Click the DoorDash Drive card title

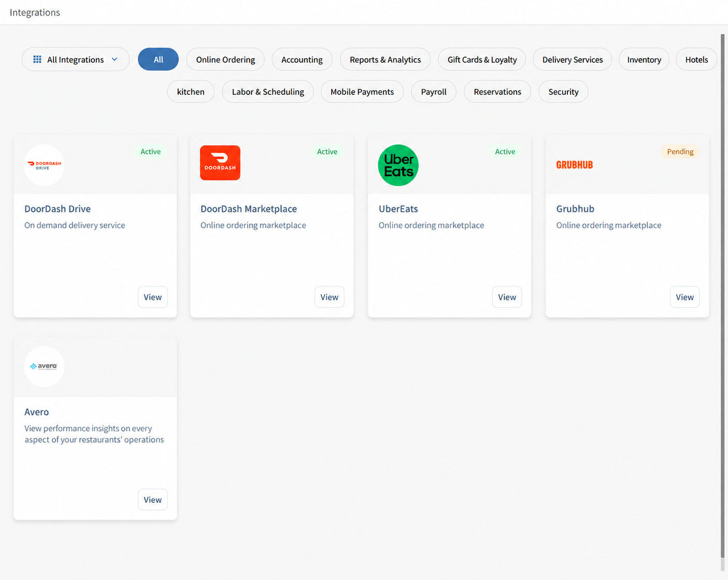pyautogui.click(x=58, y=209)
